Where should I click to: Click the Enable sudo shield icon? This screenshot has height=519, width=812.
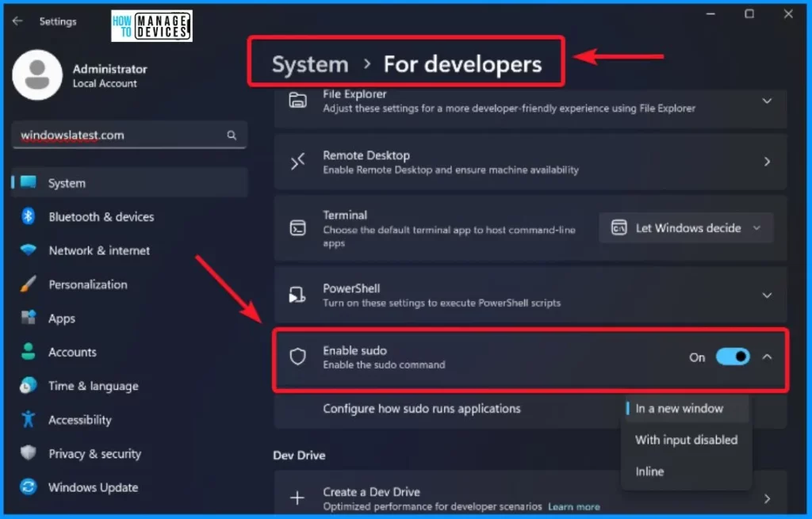[x=298, y=357]
